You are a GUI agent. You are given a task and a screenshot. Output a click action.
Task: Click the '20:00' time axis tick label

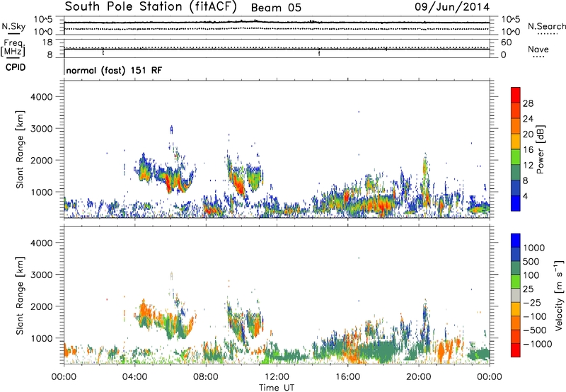pos(418,377)
